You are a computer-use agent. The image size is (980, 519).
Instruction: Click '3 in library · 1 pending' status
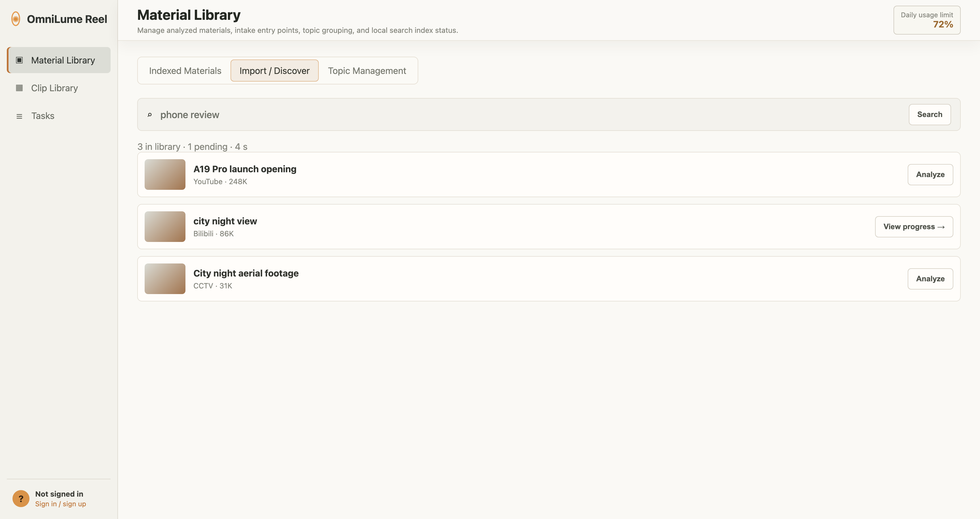point(182,147)
